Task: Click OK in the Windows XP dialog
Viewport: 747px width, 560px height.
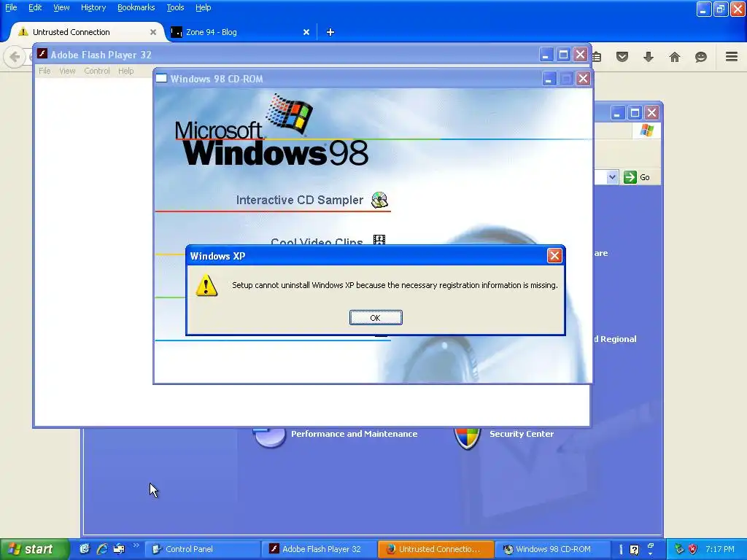Action: (376, 318)
